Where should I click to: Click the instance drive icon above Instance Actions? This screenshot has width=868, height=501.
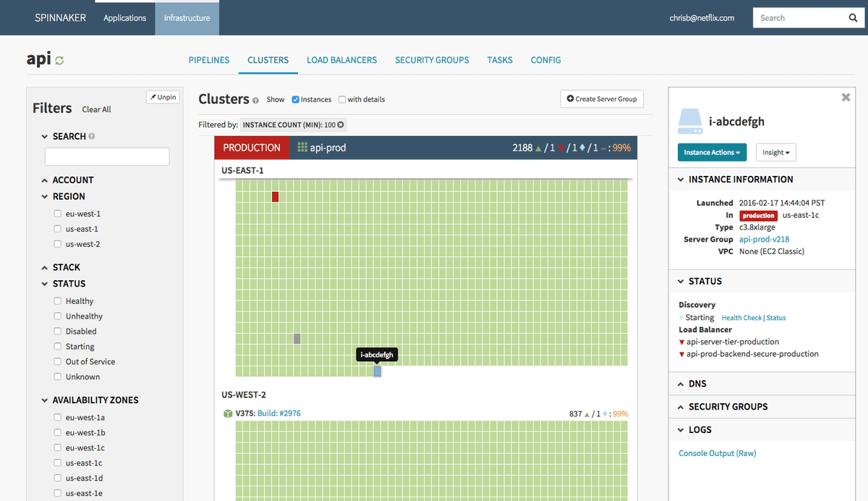[x=692, y=121]
